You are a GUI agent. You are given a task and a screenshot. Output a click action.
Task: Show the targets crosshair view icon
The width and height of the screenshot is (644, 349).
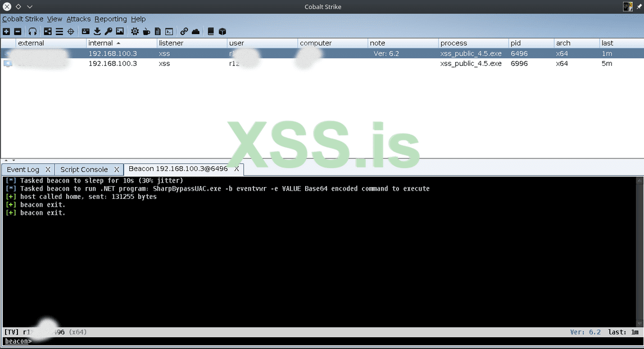71,31
